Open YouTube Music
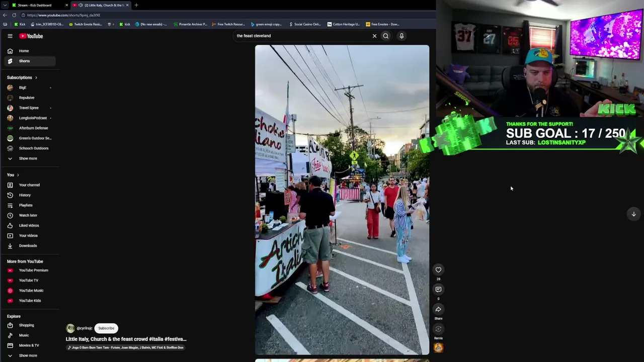The width and height of the screenshot is (644, 362). point(30,291)
